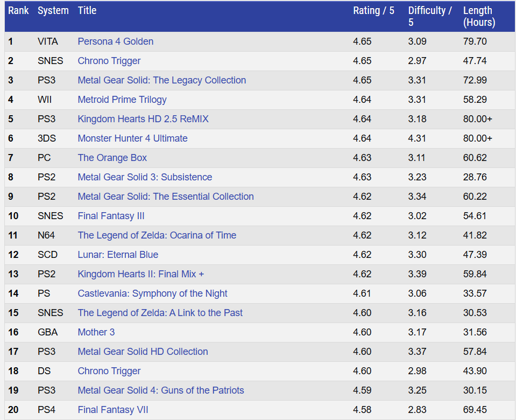
Task: Click the Length (Hours) column header
Action: point(479,17)
